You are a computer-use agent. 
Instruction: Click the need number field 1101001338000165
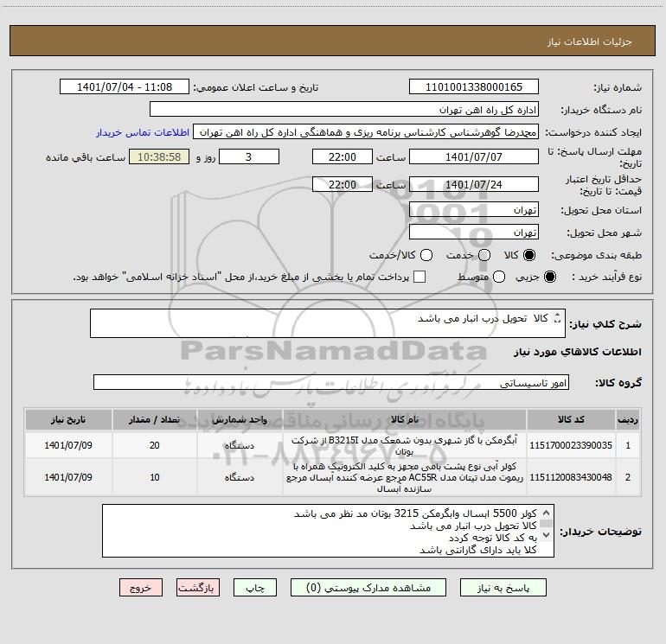click(474, 86)
